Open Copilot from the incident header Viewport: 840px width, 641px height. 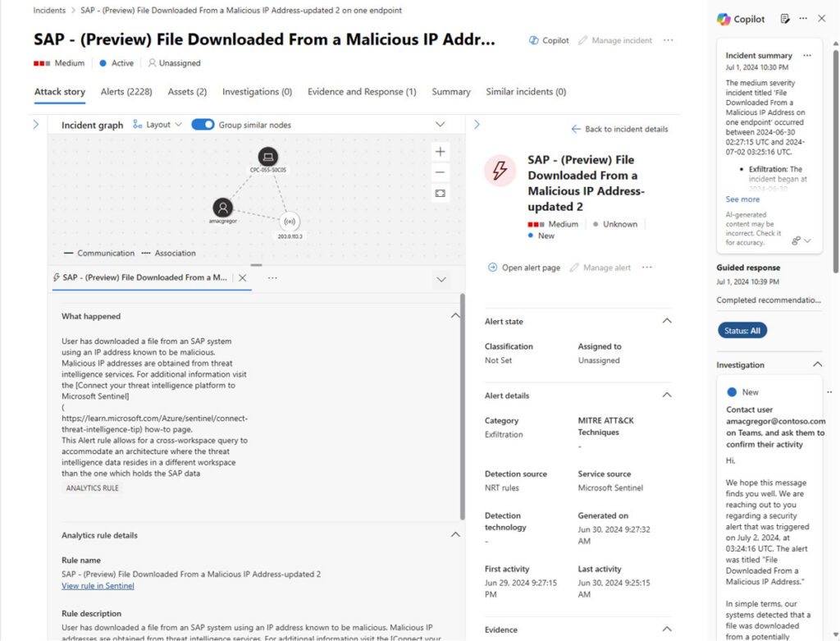[x=549, y=40]
